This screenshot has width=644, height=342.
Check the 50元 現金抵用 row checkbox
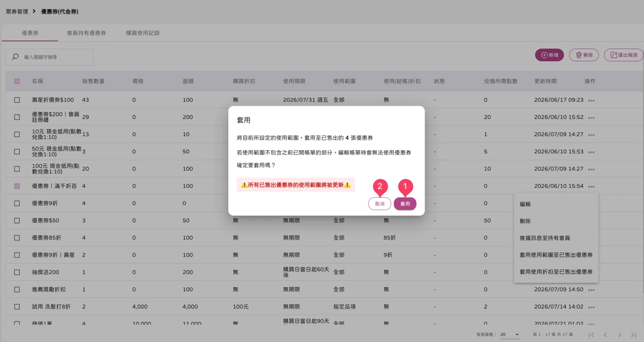(17, 152)
